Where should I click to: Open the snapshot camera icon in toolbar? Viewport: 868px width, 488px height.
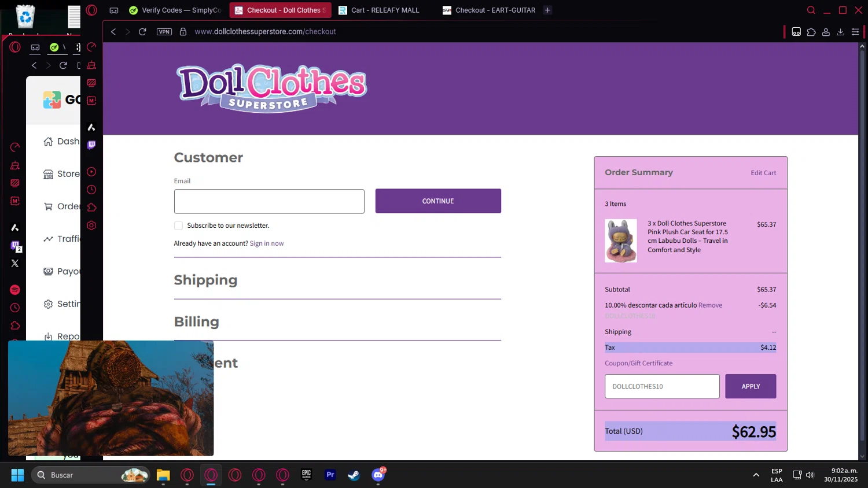796,32
